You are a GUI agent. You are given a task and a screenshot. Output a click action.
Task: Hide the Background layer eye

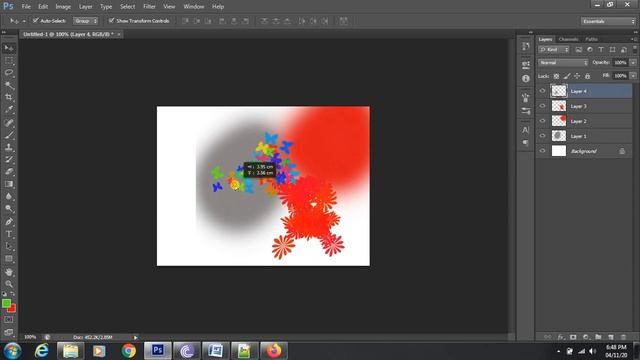[542, 151]
